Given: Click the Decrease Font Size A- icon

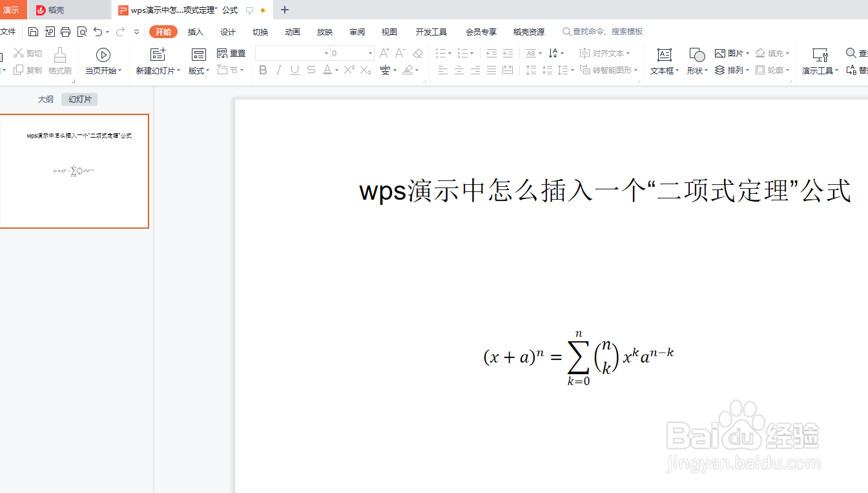Looking at the screenshot, I should [400, 53].
